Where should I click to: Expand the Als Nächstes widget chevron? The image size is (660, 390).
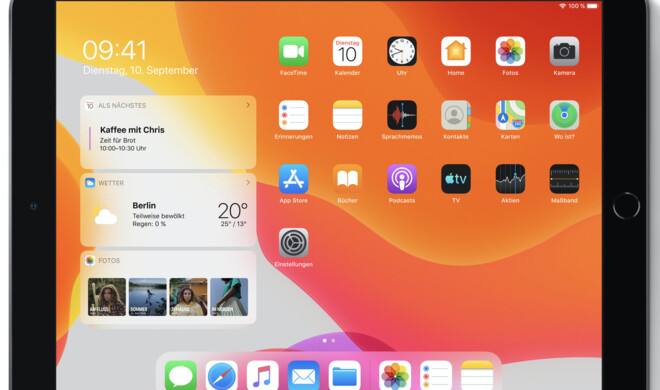[x=248, y=105]
